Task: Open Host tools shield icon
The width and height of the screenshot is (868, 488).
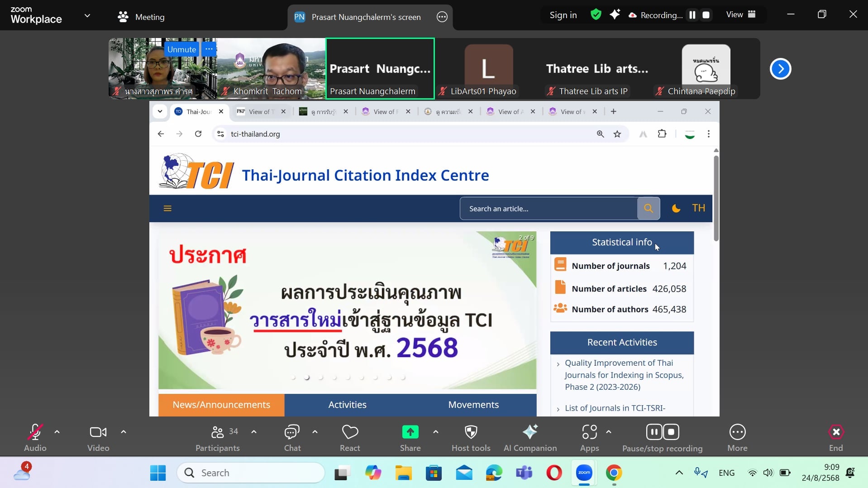Action: coord(471,432)
